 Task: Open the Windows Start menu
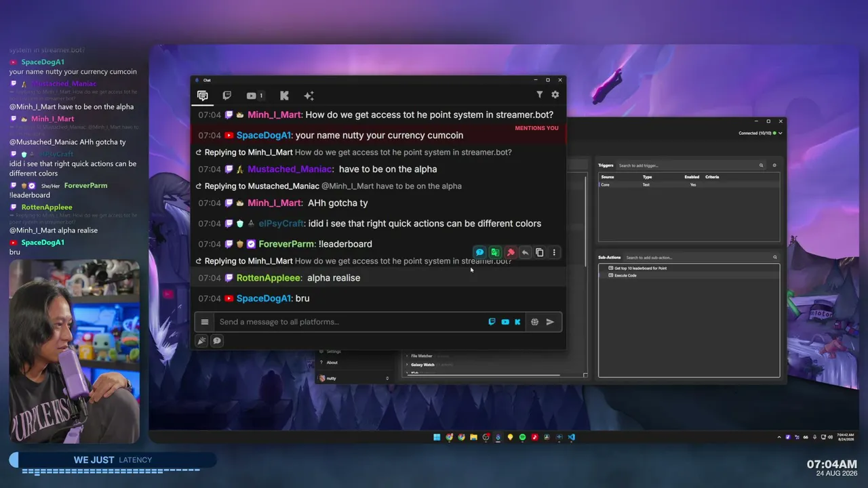point(437,437)
